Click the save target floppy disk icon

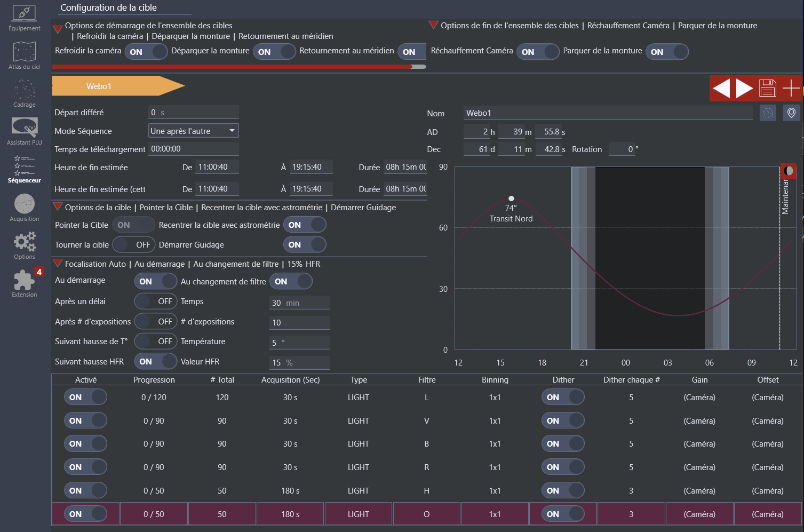pyautogui.click(x=768, y=88)
